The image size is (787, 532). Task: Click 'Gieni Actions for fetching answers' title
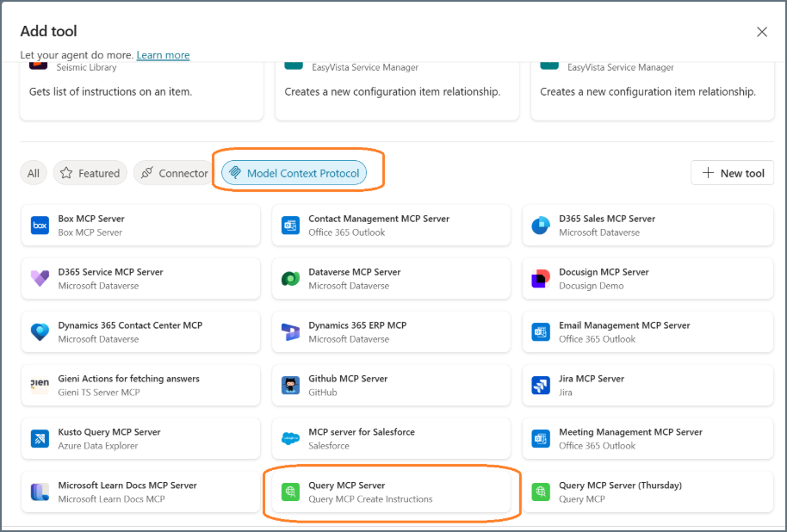click(128, 379)
